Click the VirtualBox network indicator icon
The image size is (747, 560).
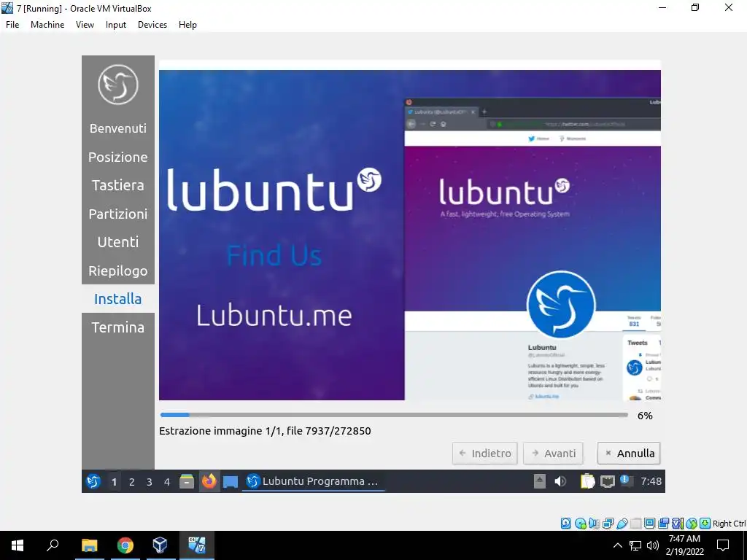(608, 524)
